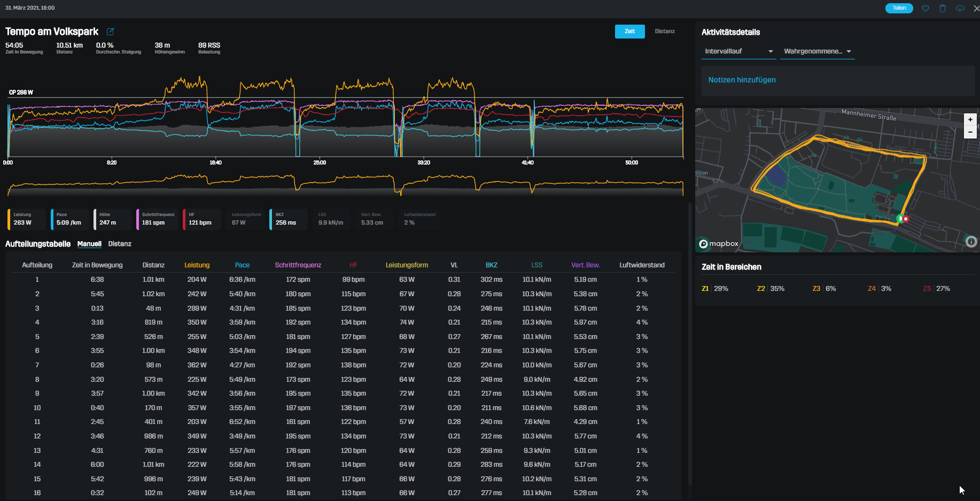Click the Mapbox logo on map
The width and height of the screenshot is (980, 501).
719,244
